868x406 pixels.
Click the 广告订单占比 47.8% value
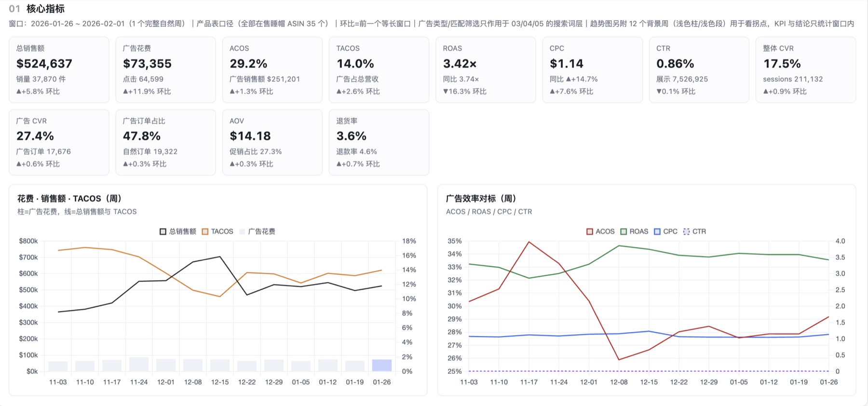(142, 136)
